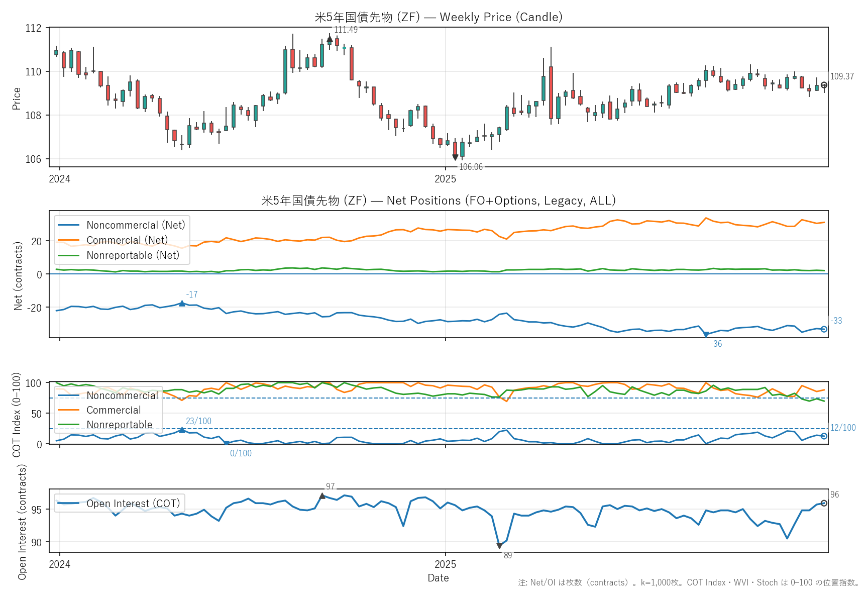Click the Net Positions chart title

[438, 201]
